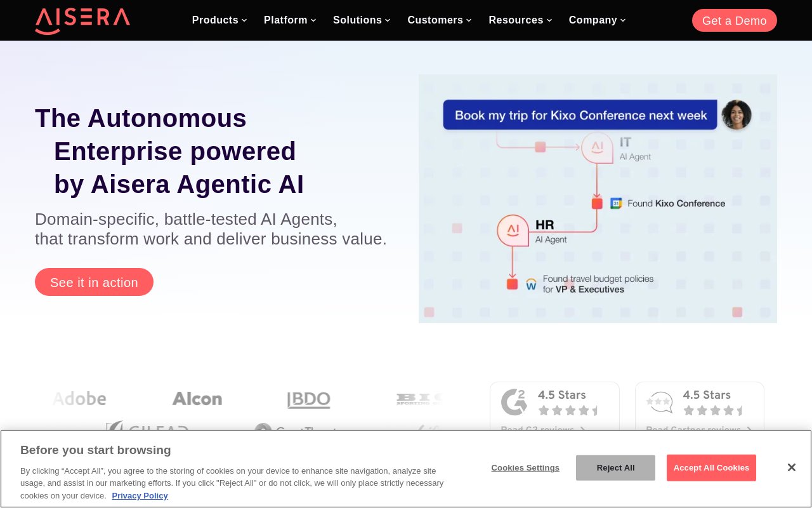812x508 pixels.
Task: Click the Get a Demo button
Action: click(x=735, y=20)
